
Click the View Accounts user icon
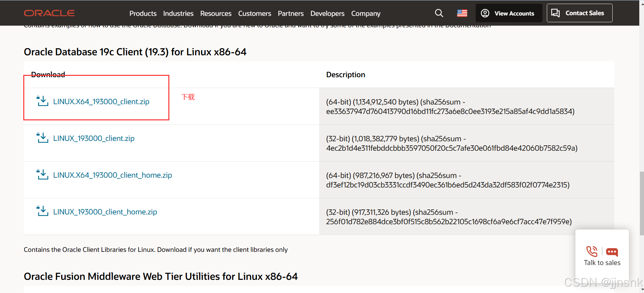pyautogui.click(x=485, y=13)
